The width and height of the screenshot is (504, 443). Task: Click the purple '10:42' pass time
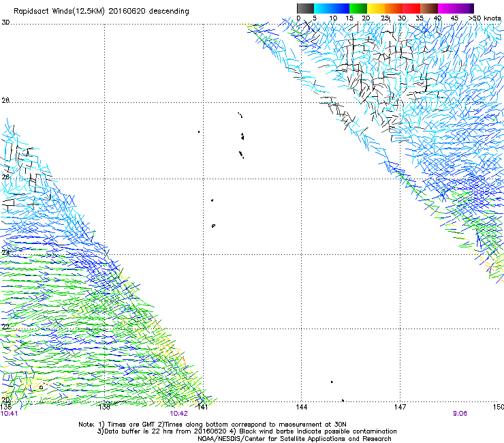coord(178,414)
